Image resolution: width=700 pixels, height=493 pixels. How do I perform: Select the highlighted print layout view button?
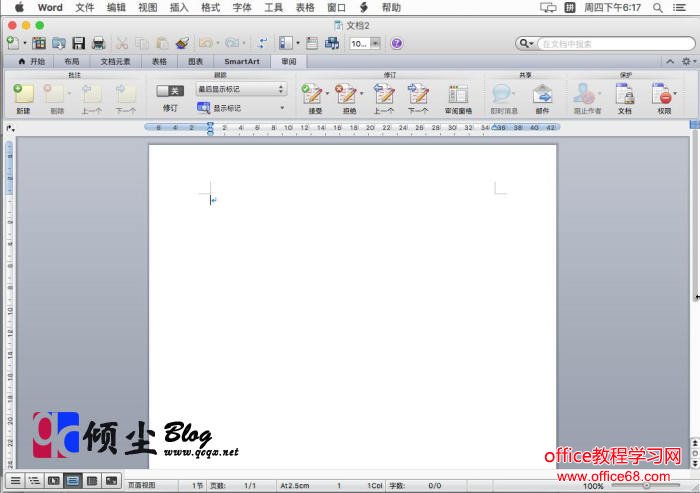click(x=73, y=481)
